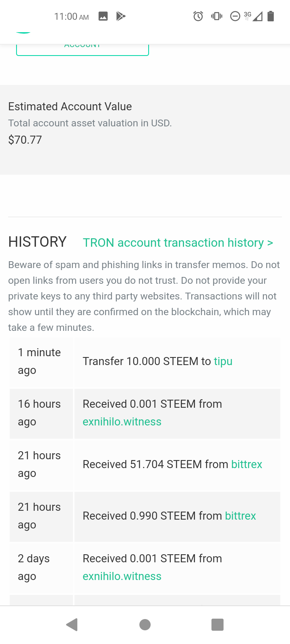This screenshot has width=290, height=644.
Task: Tap the Play Store notification icon
Action: pyautogui.click(x=121, y=16)
